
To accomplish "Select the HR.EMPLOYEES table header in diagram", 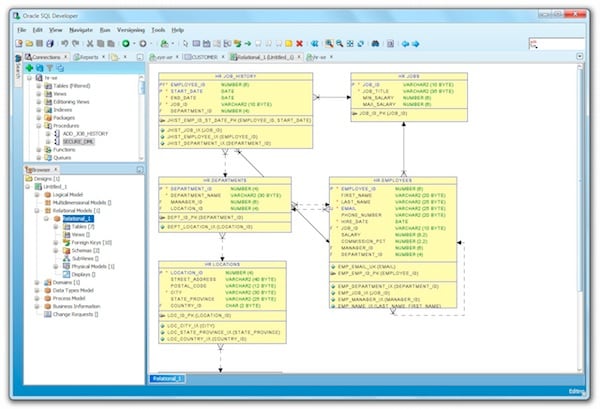I will click(393, 180).
